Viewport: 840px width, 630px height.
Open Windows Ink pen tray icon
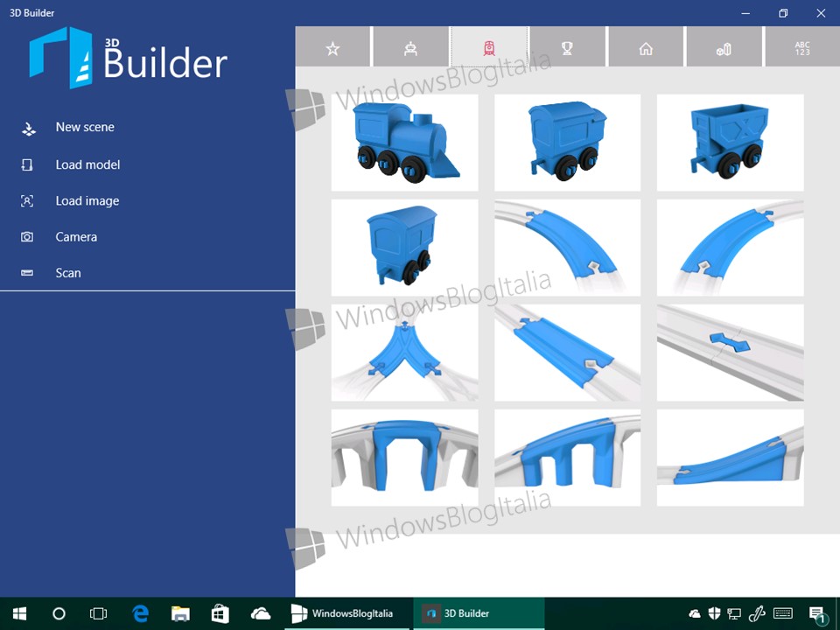click(x=756, y=614)
